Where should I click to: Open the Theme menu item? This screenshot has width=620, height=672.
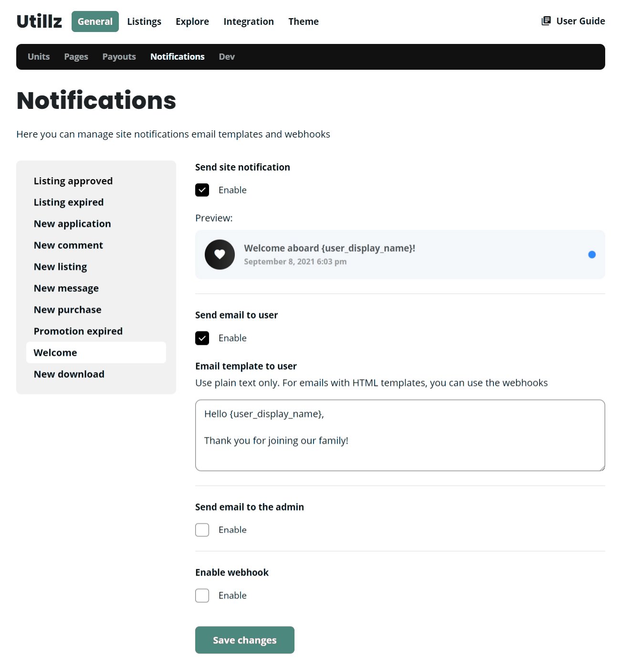click(x=303, y=21)
